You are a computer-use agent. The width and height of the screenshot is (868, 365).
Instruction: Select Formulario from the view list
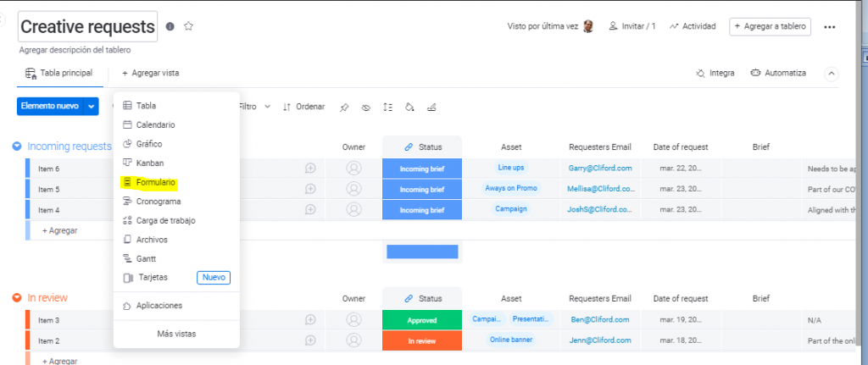(155, 182)
